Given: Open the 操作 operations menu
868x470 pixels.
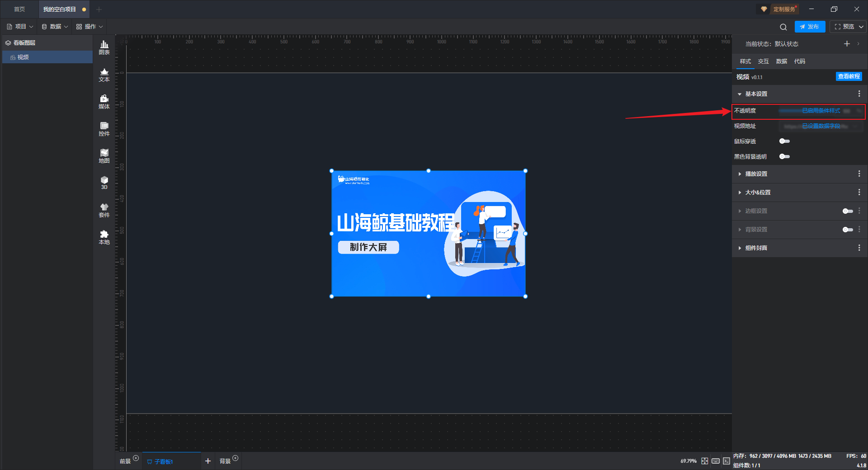Looking at the screenshot, I should 90,27.
